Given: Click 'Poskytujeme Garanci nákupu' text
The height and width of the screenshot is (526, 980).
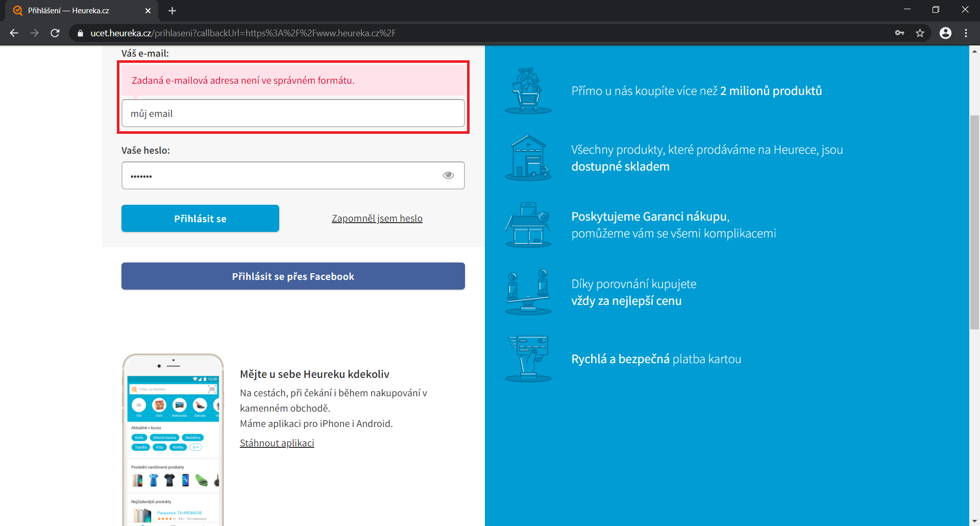Looking at the screenshot, I should pos(649,217).
